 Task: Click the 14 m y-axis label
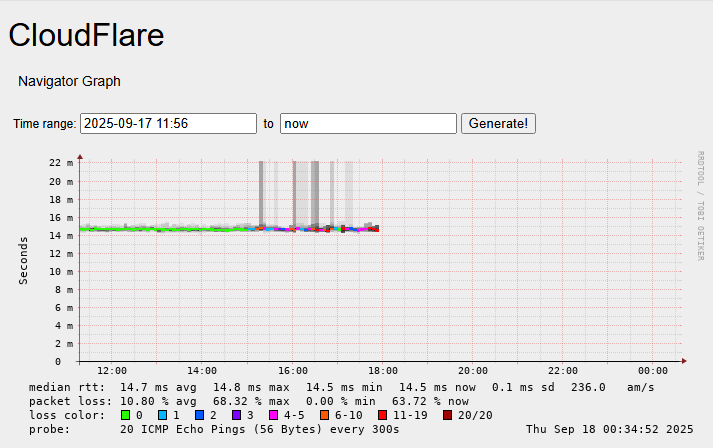tap(61, 236)
